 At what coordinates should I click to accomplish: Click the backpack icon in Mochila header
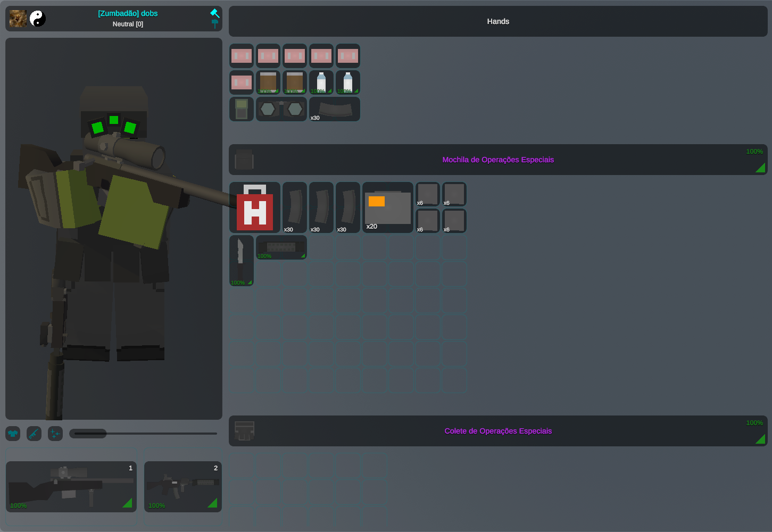244,160
